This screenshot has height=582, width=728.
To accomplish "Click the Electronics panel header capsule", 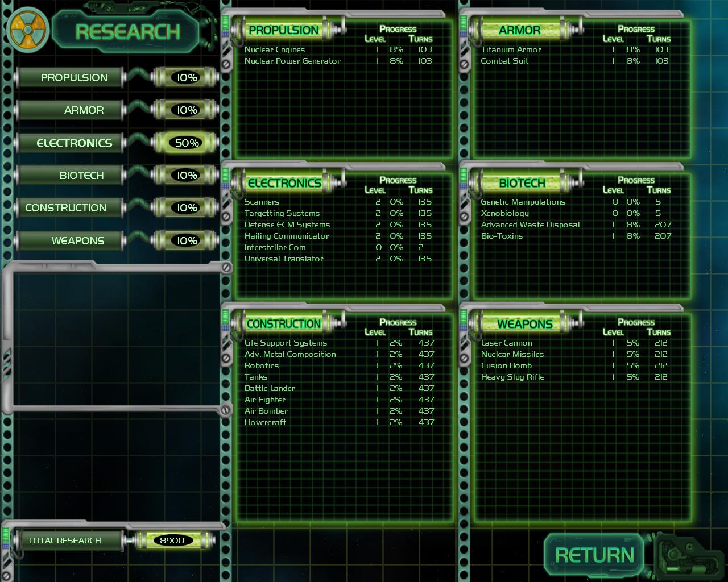I will click(284, 183).
